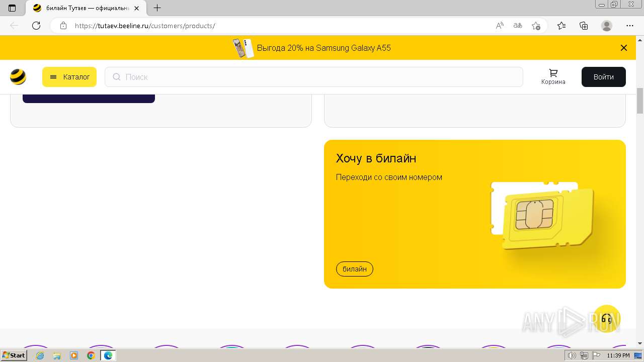Open a new browser tab
Image resolution: width=644 pixels, height=362 pixels.
click(x=157, y=8)
